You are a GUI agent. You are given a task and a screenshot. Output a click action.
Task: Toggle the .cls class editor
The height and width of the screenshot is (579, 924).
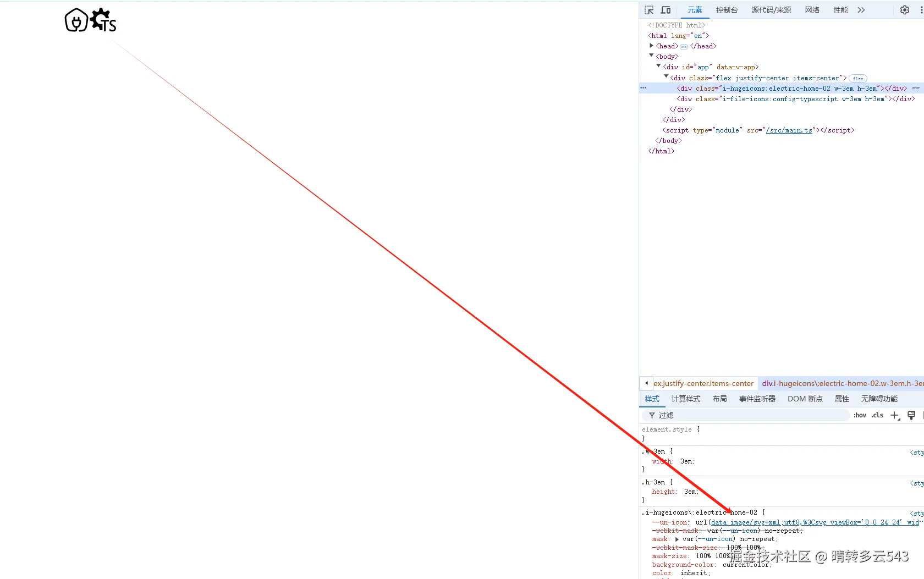pyautogui.click(x=877, y=415)
